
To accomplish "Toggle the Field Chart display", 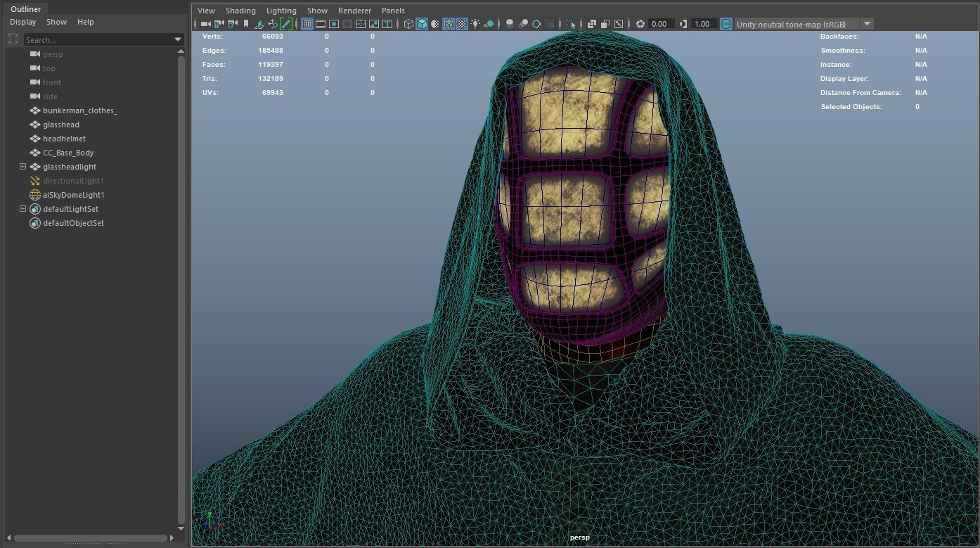I will pyautogui.click(x=361, y=24).
